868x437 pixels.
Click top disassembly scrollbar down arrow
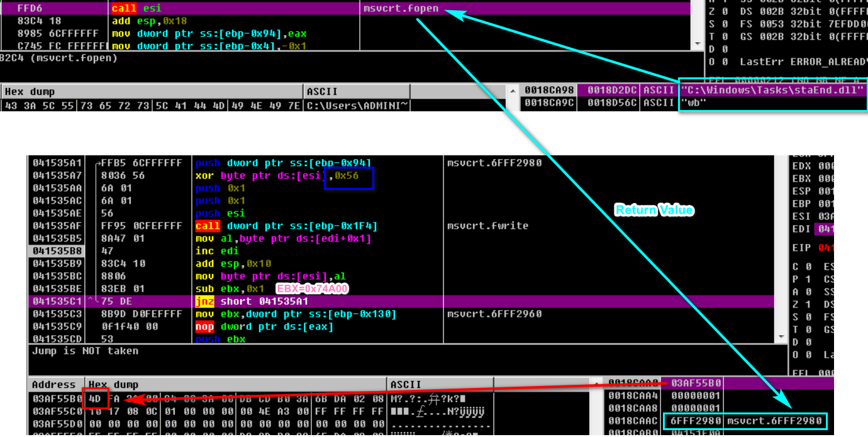[697, 45]
